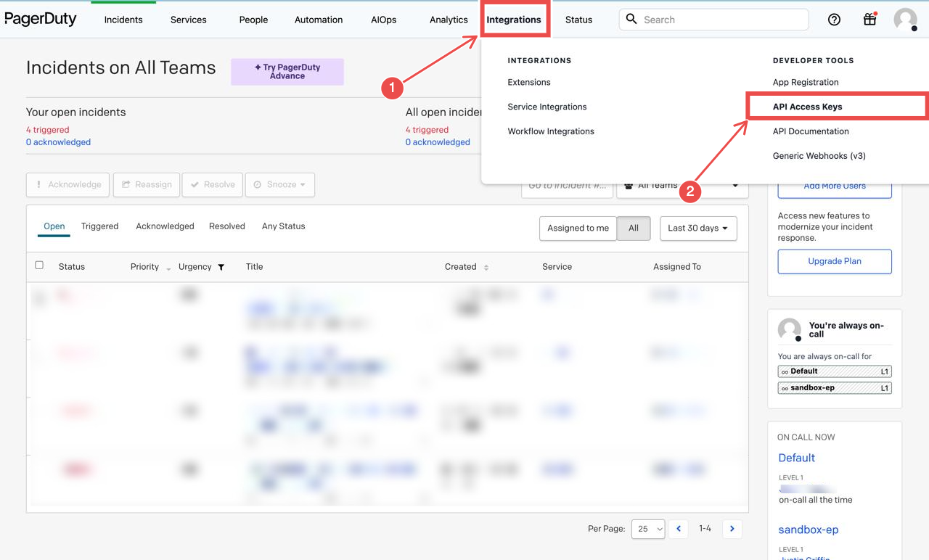This screenshot has height=560, width=929.
Task: Click the Resolve checkmark button
Action: click(x=212, y=185)
